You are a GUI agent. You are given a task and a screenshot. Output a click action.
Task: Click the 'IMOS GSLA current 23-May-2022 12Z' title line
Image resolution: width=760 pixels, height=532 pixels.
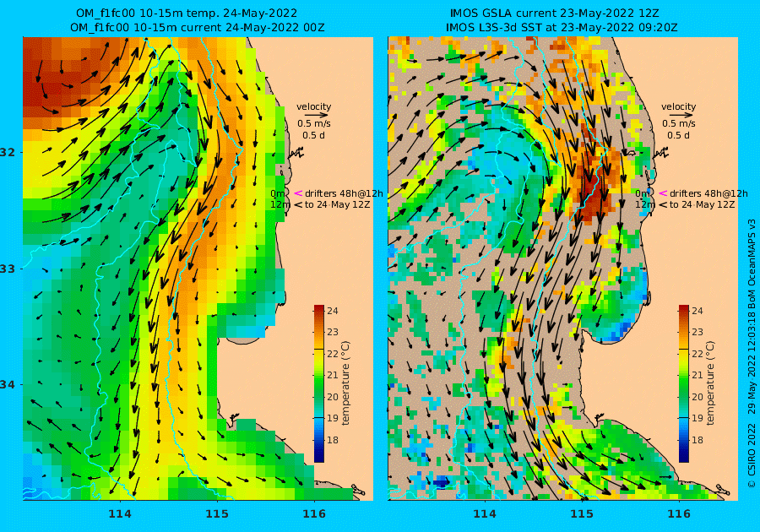[x=555, y=13]
